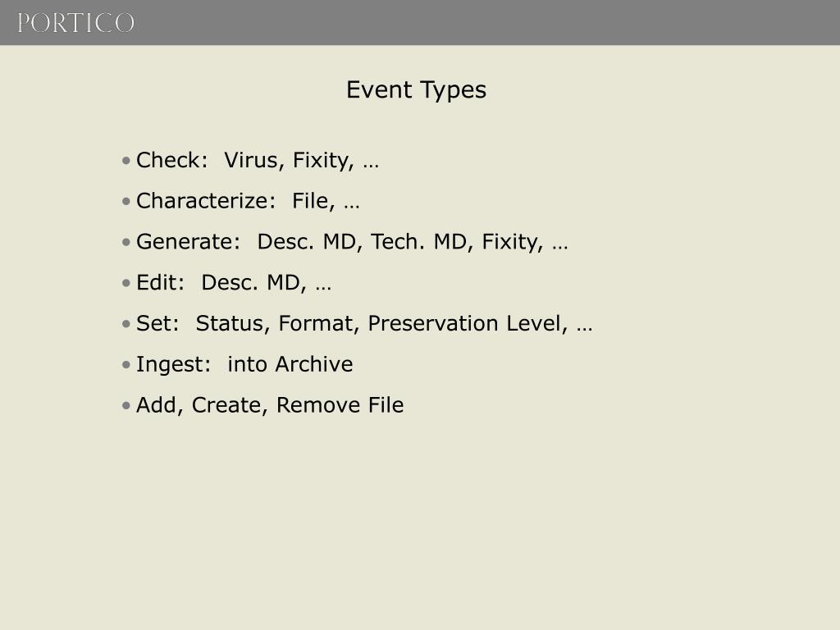Click the bullet before Ingest line
The width and height of the screenshot is (840, 630).
point(126,365)
